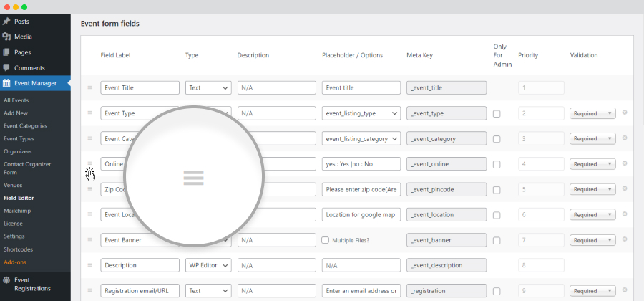Viewport: 644px width, 301px height.
Task: Click the Event Registrations group icon
Action: click(6, 280)
